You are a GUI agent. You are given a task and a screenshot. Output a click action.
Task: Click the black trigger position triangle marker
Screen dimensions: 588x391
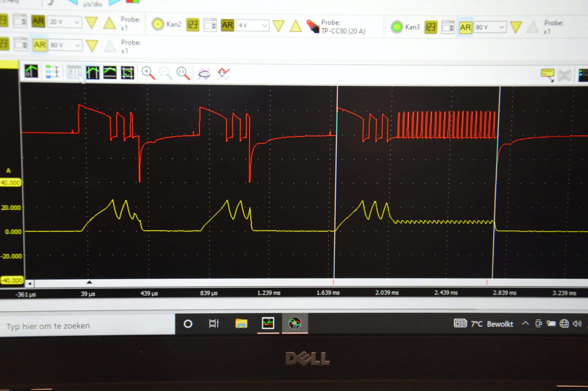pyautogui.click(x=89, y=282)
